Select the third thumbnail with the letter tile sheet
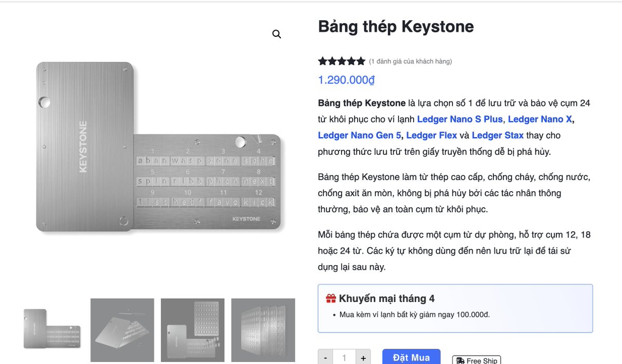The height and width of the screenshot is (364, 622). pyautogui.click(x=193, y=330)
